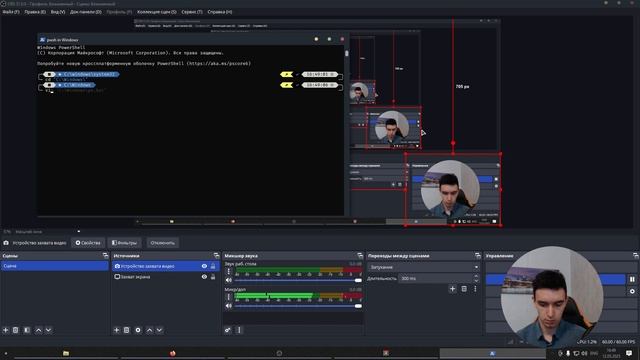This screenshot has height=360, width=640.
Task: Open the Правка menu
Action: point(35,12)
